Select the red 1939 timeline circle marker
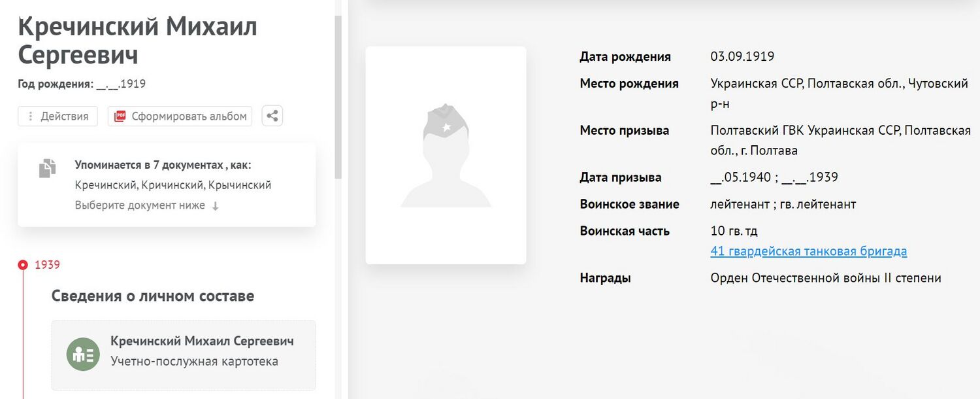Viewport: 980px width, 399px height. click(x=23, y=265)
